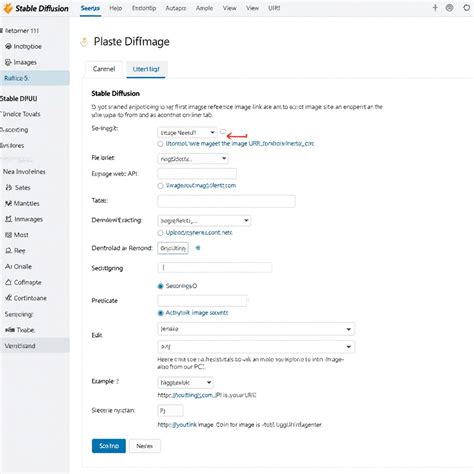
Task: Click the Ree sidebar icon
Action: [9, 251]
